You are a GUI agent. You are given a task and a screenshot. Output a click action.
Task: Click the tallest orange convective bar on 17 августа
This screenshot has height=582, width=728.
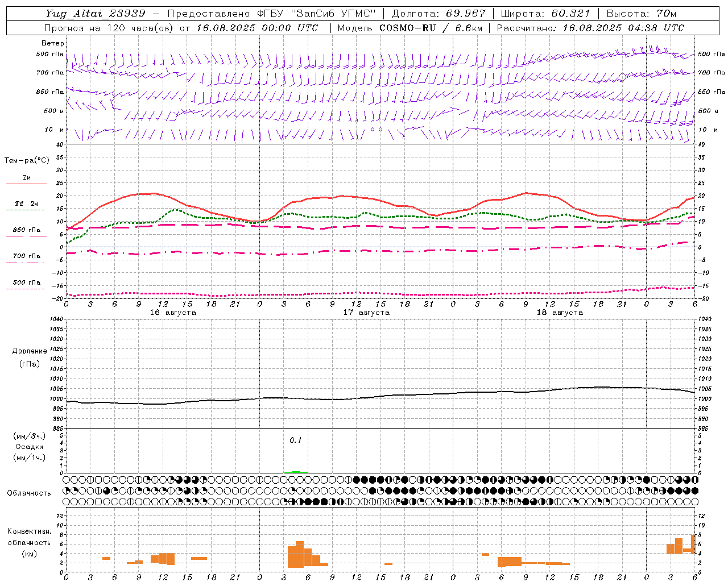(x=300, y=554)
